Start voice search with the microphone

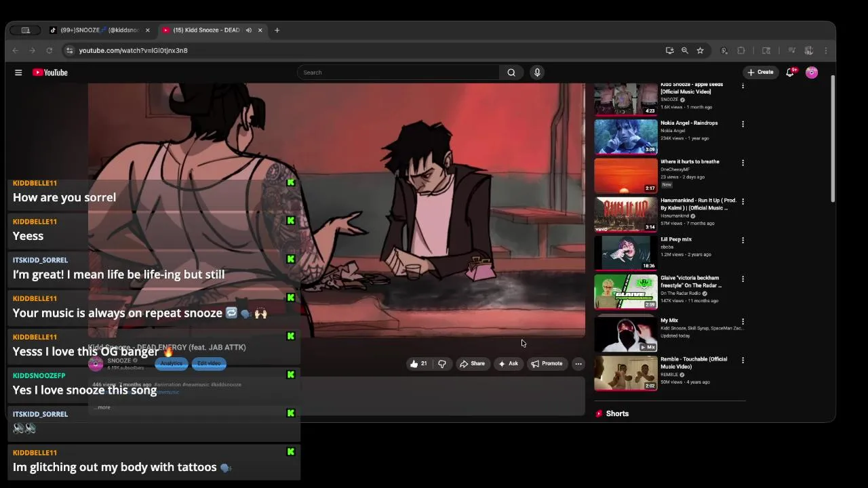point(537,73)
